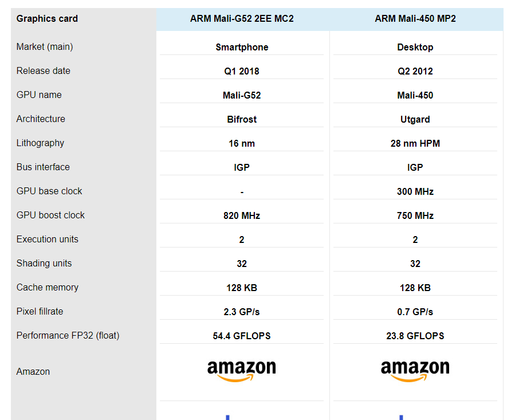Select Q2 2012 release date cell
The height and width of the screenshot is (420, 519).
[x=415, y=71]
